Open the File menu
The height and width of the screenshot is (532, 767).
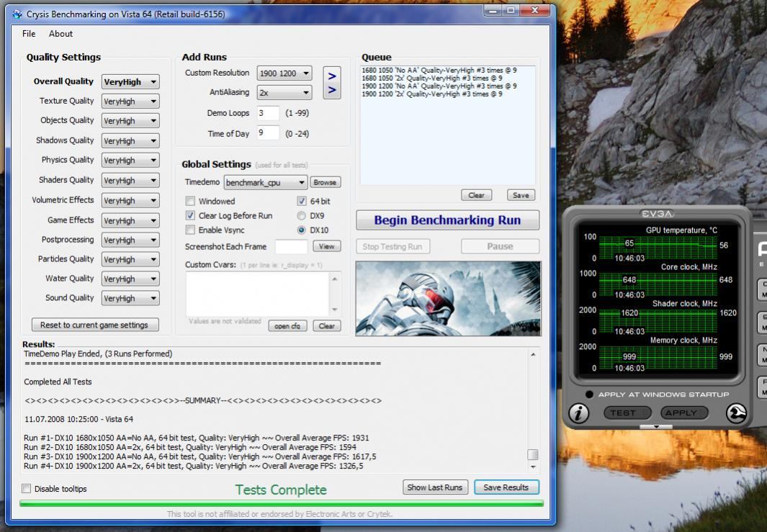[x=29, y=34]
